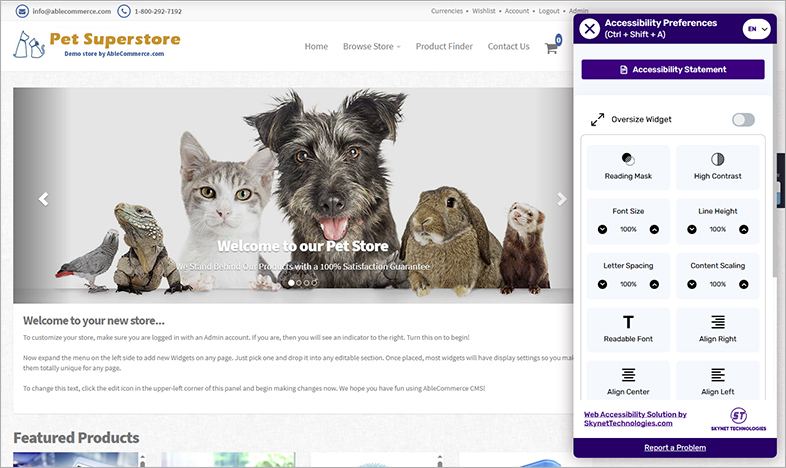Image resolution: width=786 pixels, height=468 pixels.
Task: Select the Align Center option
Action: [627, 382]
